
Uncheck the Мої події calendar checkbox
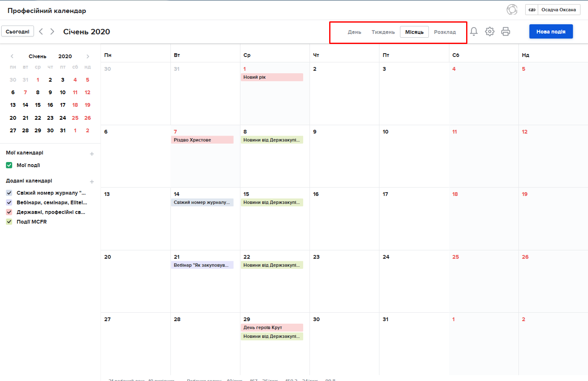point(9,165)
